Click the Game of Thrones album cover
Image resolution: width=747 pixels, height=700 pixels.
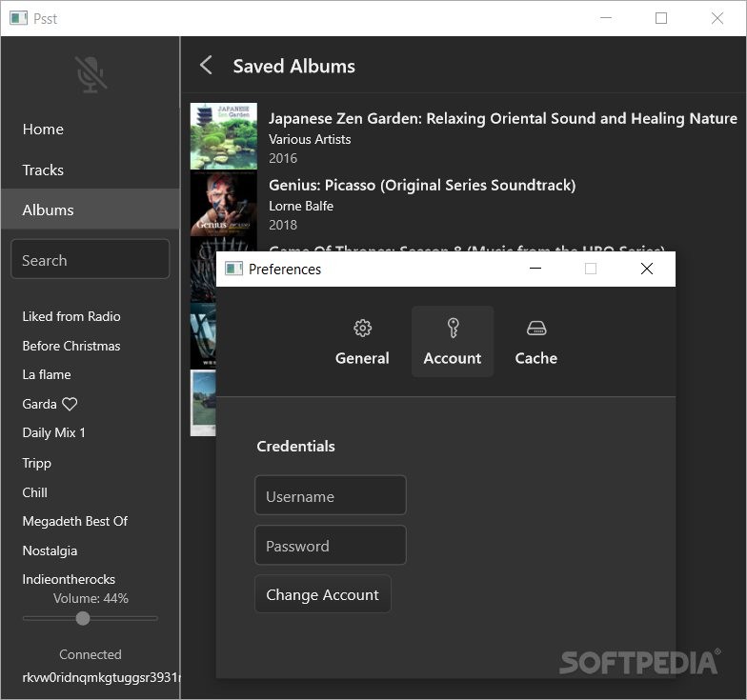pyautogui.click(x=203, y=270)
